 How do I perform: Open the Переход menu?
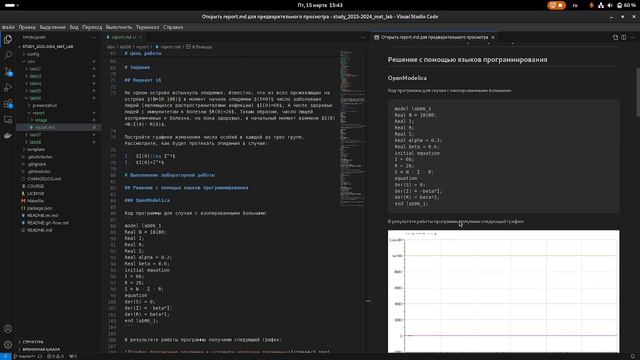click(92, 27)
